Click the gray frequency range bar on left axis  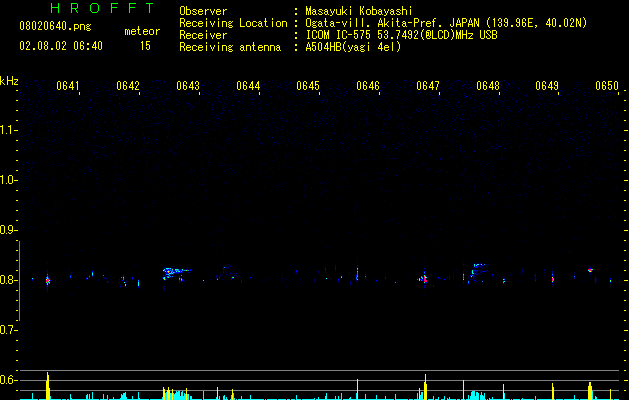tap(19, 281)
